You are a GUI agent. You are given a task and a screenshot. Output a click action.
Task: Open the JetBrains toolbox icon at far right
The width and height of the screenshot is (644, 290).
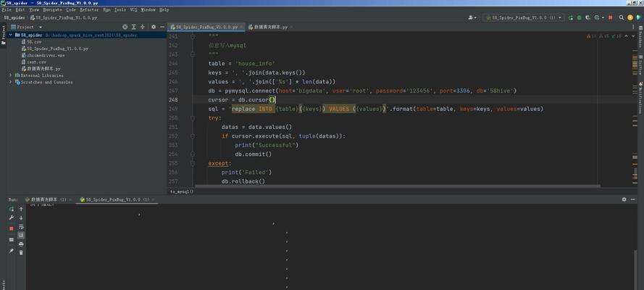639,17
